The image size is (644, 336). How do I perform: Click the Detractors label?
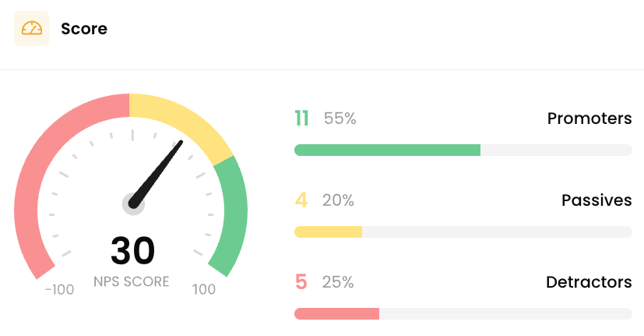click(x=589, y=282)
